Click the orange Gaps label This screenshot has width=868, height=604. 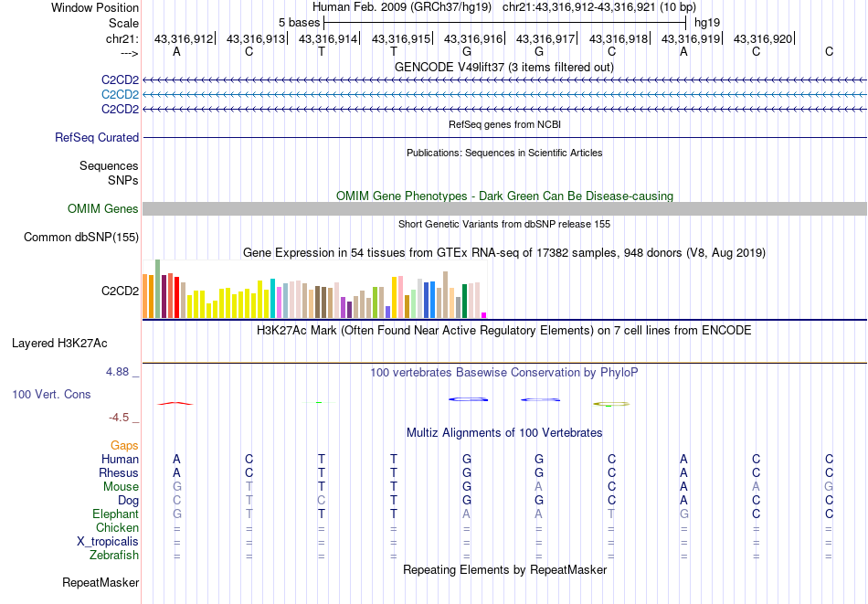pos(124,446)
